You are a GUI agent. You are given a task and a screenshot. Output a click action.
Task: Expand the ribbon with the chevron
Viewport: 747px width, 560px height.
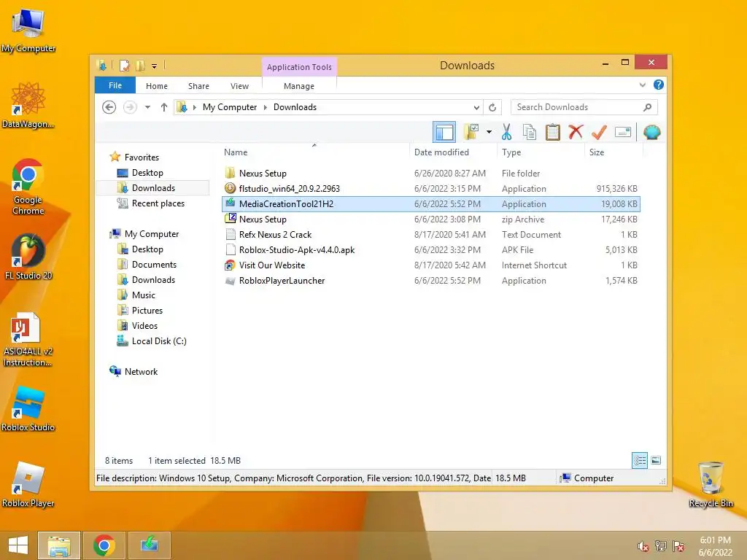click(x=642, y=85)
